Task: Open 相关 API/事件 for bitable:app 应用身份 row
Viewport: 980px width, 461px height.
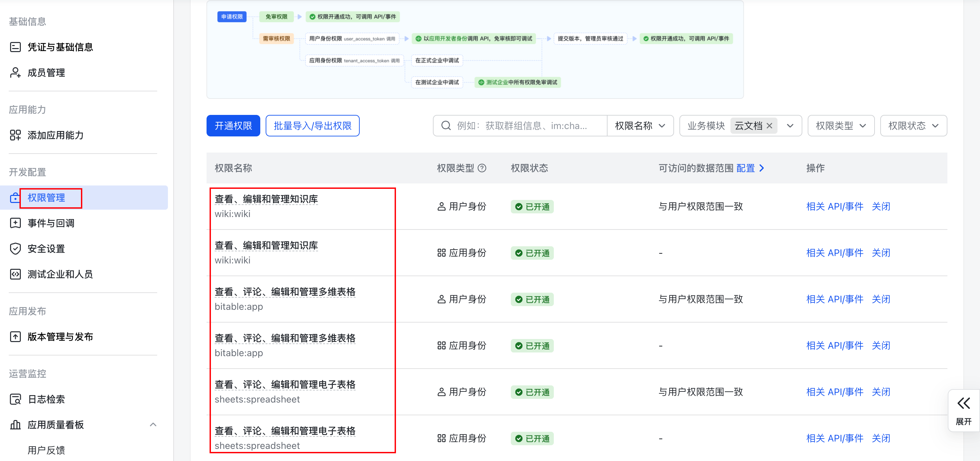Action: pos(835,346)
